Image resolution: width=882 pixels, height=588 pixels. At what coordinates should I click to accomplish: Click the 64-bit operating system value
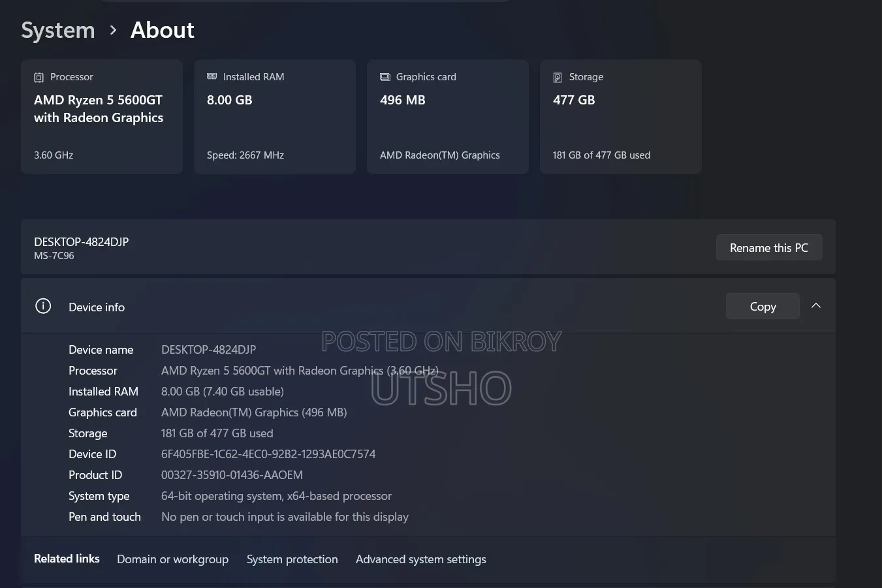pyautogui.click(x=276, y=496)
